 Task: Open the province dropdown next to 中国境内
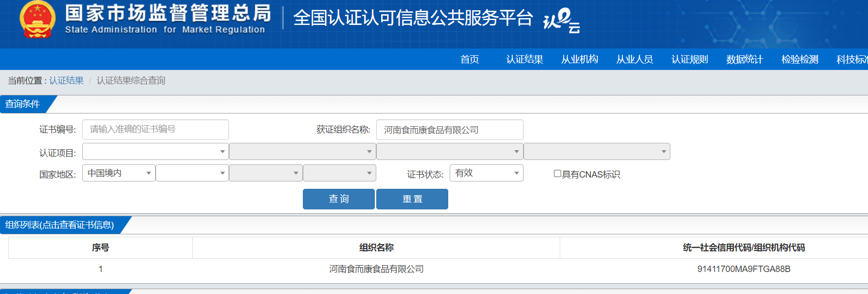click(x=192, y=173)
